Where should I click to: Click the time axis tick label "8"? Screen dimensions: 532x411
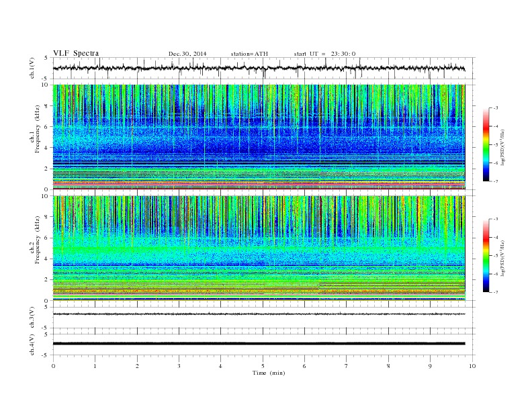[388, 366]
